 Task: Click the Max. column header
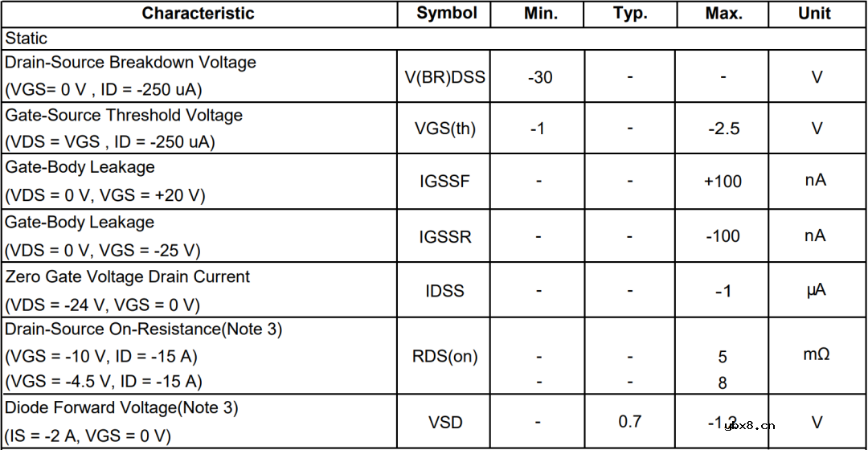point(723,14)
